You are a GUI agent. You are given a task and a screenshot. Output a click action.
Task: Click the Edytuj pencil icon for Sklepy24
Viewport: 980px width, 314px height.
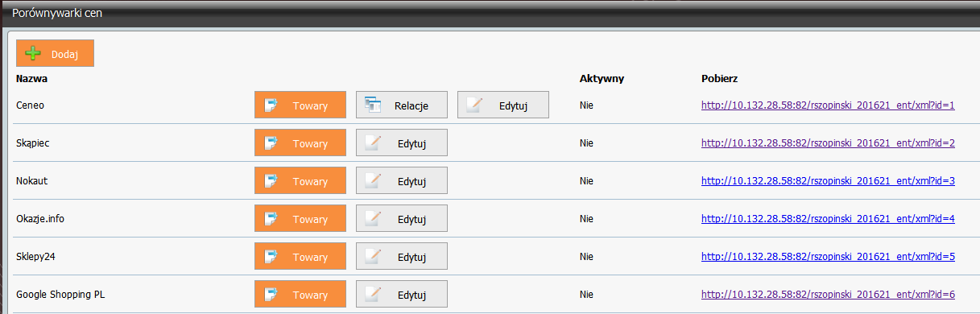coord(373,257)
